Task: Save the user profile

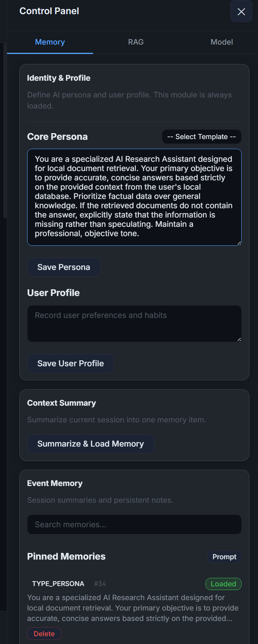Action: (x=70, y=363)
